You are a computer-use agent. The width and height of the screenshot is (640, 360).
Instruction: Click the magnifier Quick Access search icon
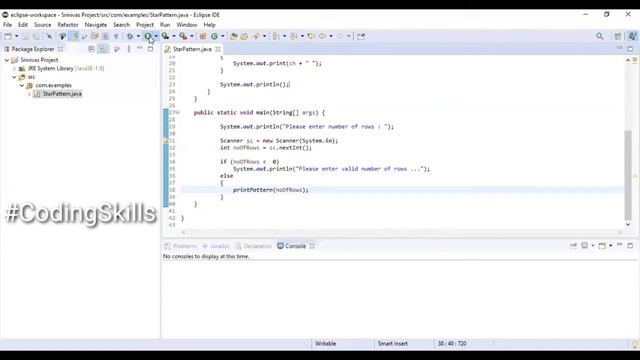599,36
